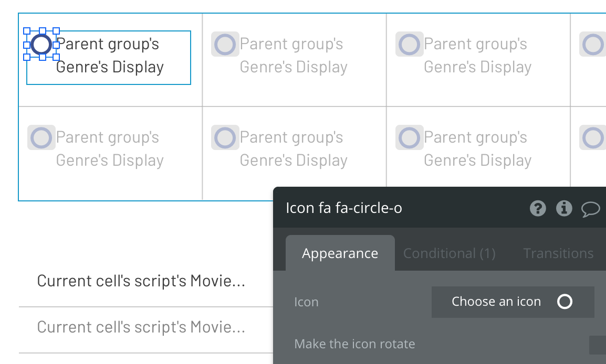Open the info reference icon

(x=564, y=208)
